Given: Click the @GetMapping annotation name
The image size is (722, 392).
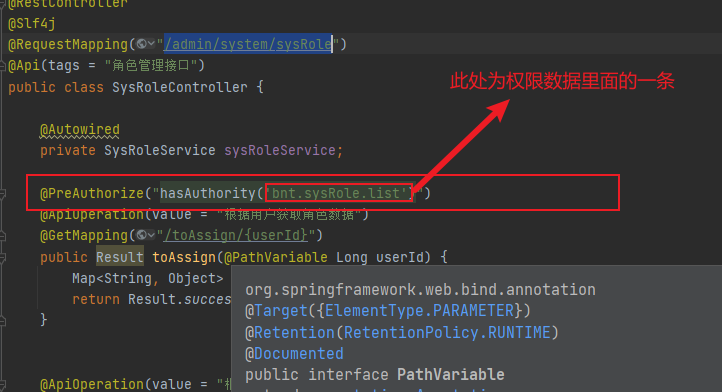Looking at the screenshot, I should coord(84,235).
